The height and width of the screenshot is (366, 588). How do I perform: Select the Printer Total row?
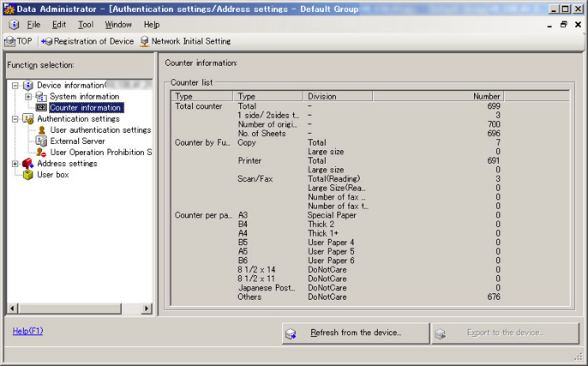pos(338,161)
